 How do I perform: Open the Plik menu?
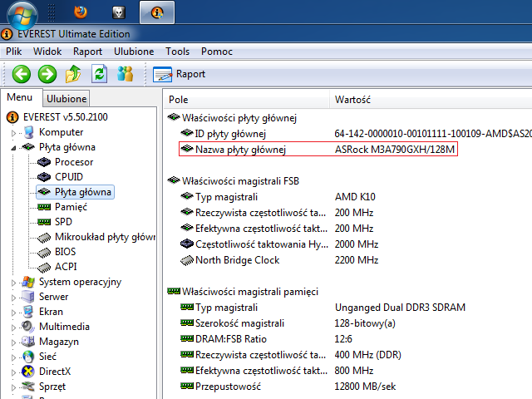14,51
